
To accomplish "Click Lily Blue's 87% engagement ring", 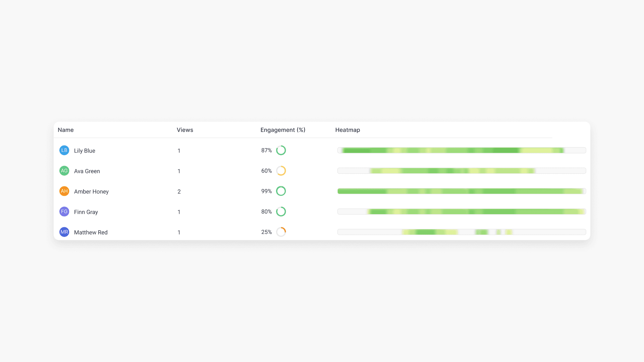I will pos(281,150).
